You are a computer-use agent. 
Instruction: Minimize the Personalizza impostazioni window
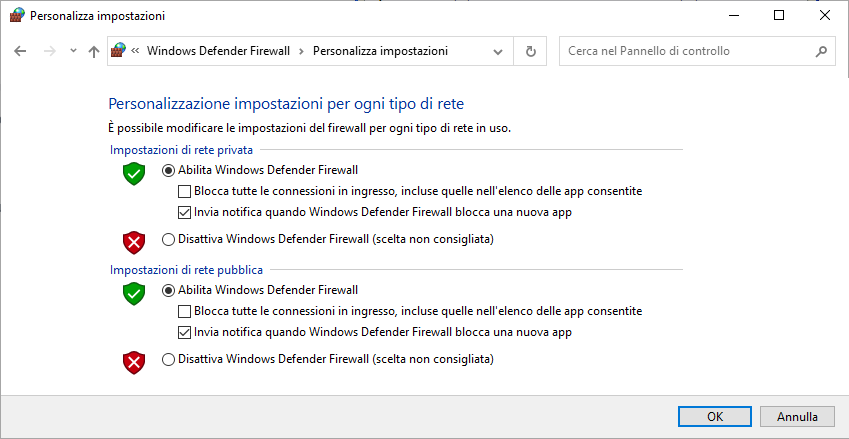click(x=733, y=16)
